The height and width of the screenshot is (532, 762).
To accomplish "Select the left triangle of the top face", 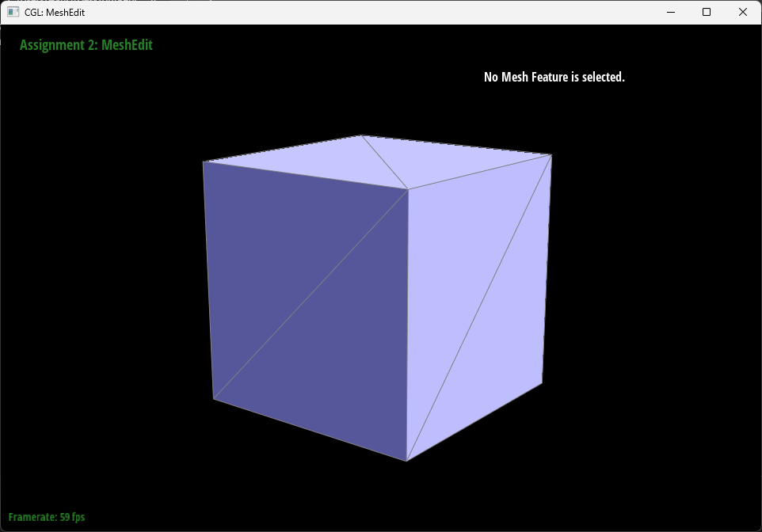I will tap(324, 161).
